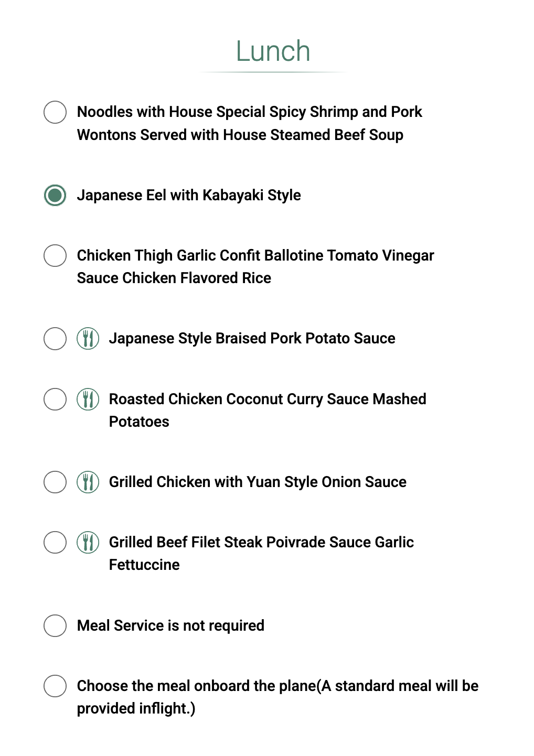The image size is (534, 756).
Task: Choose the Chicken Thigh Garlic Confit Ballotine radio button
Action: point(55,256)
